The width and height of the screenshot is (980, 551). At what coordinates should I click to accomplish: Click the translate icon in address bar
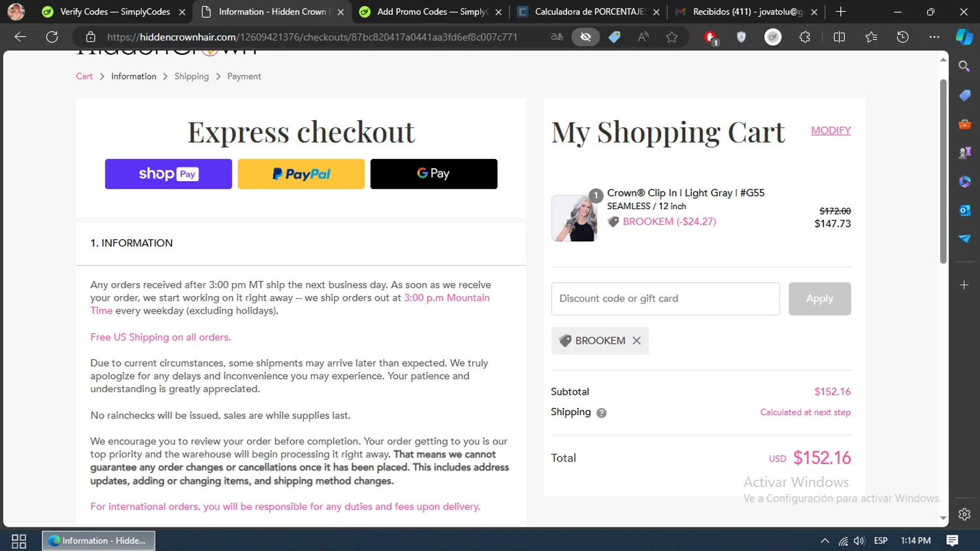click(x=557, y=37)
